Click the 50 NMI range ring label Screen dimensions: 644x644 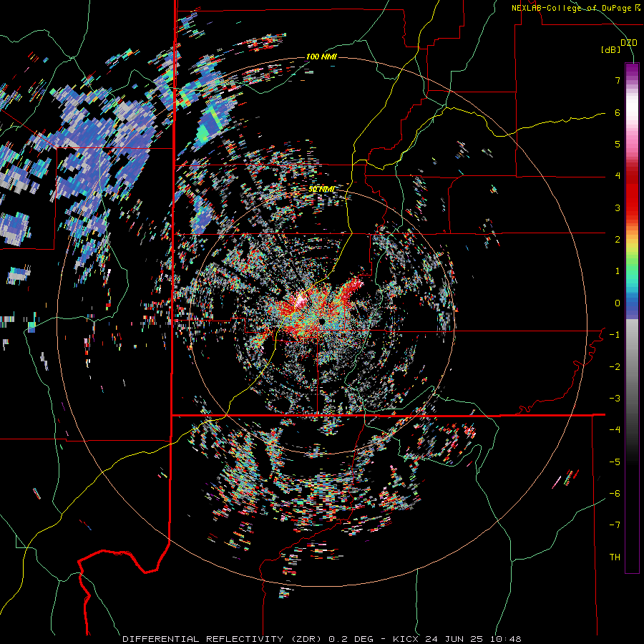[x=321, y=190]
